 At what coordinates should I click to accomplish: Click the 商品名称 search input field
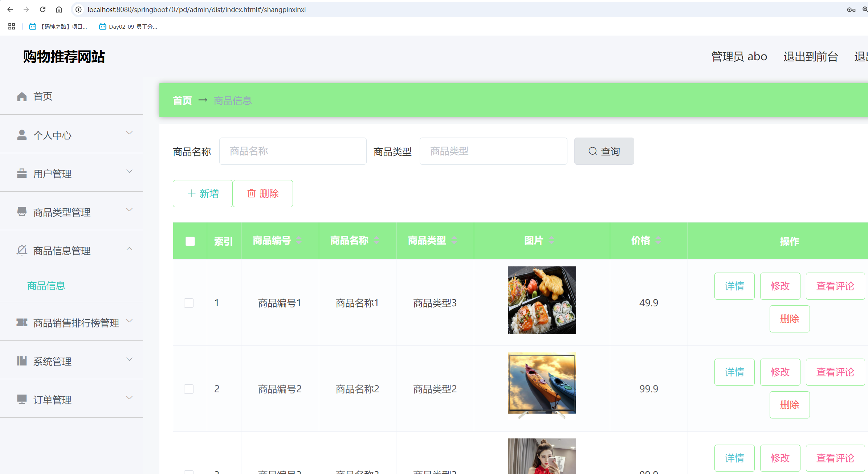293,151
